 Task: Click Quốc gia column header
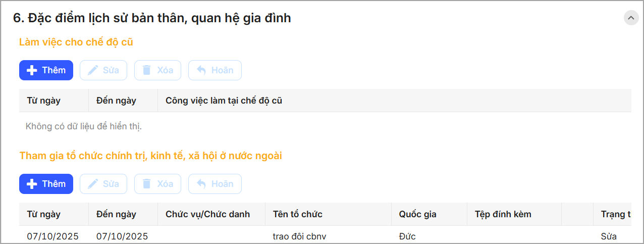pos(417,214)
